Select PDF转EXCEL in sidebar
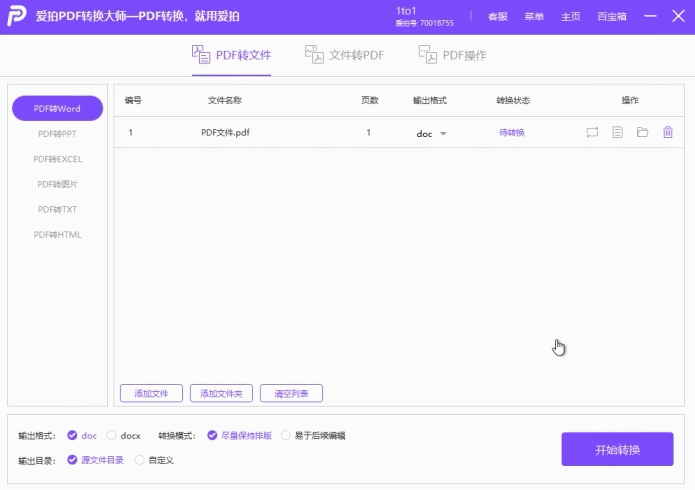This screenshot has width=695, height=490. [57, 159]
